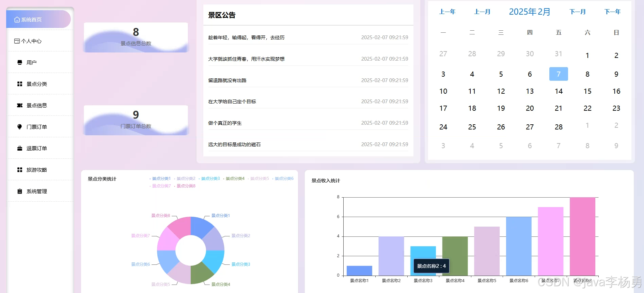The height and width of the screenshot is (293, 644).
Task: Click the 用户 sidebar icon
Action: point(20,62)
